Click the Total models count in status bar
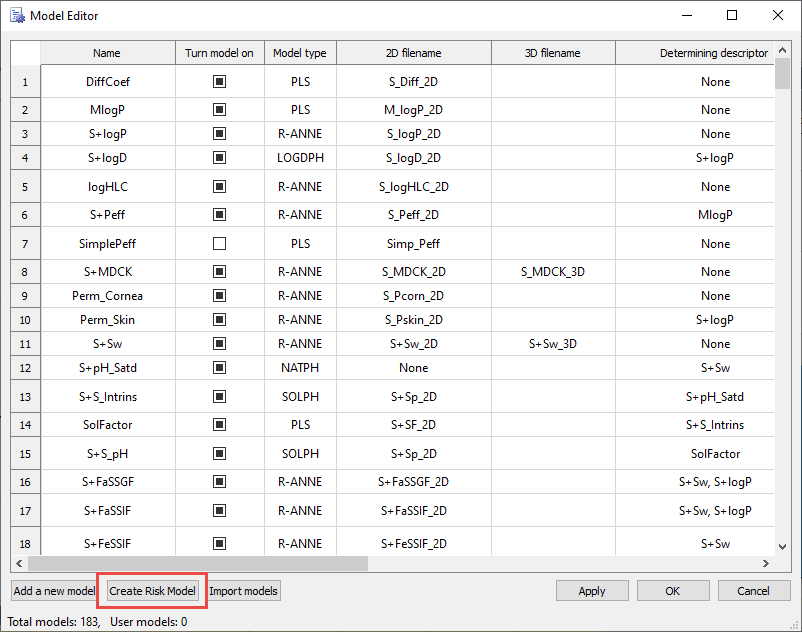Screen dimensions: 802x632 coord(54,622)
